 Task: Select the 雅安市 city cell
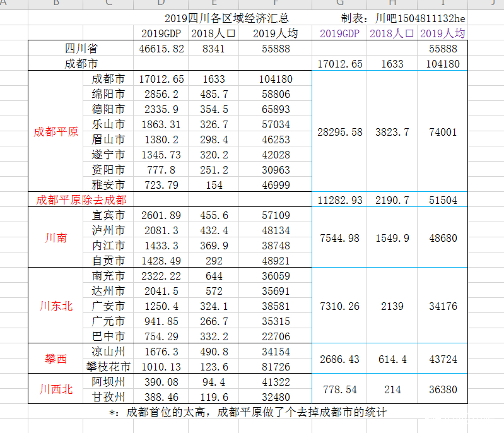(x=108, y=185)
